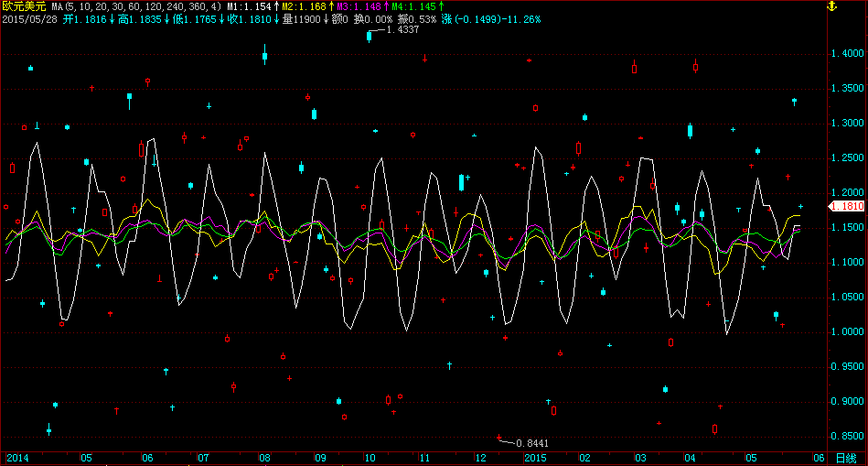Screen dimensions: 868x466
Task: Click the red 1.1810 current price tag
Action: (x=846, y=208)
